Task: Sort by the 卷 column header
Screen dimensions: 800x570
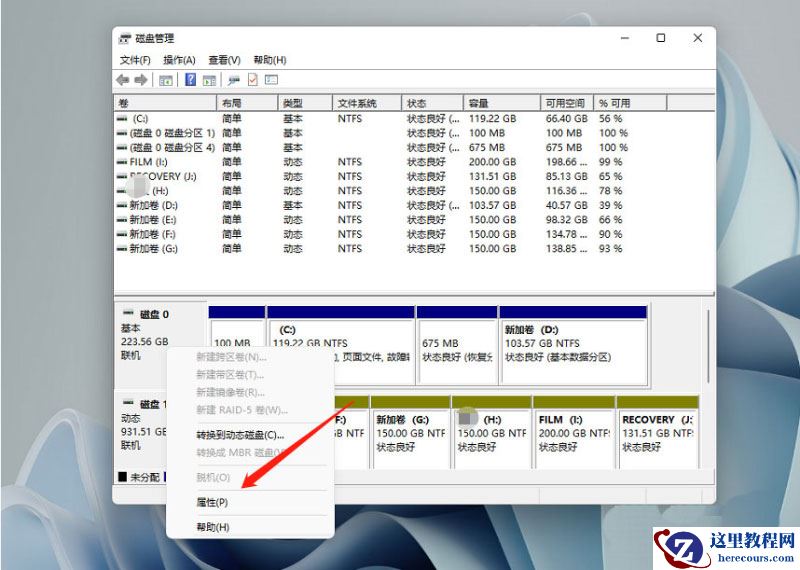Action: click(x=165, y=103)
